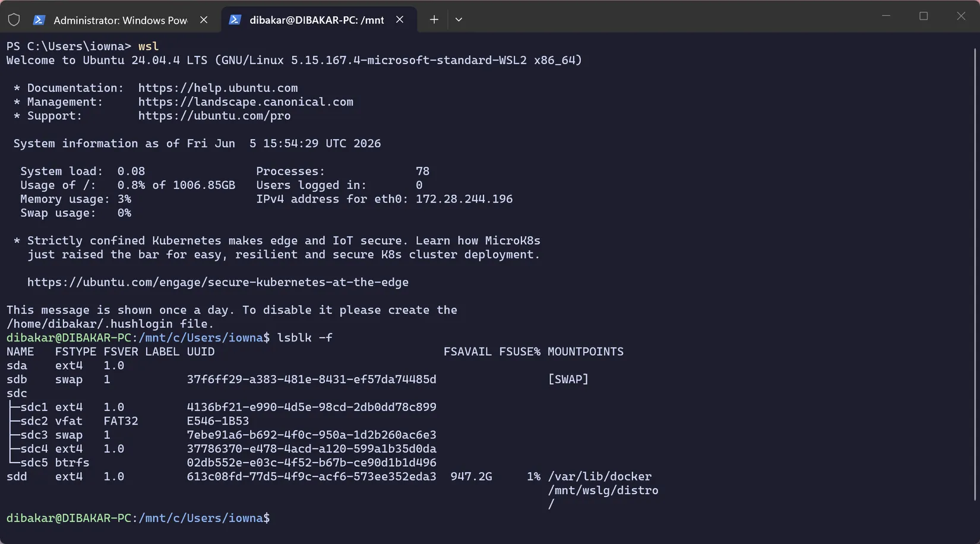The image size is (980, 544).
Task: Click the sdc5 UUID 02db552e-e03c-4f52-b67b-ce90d1b1d496
Action: (x=311, y=462)
